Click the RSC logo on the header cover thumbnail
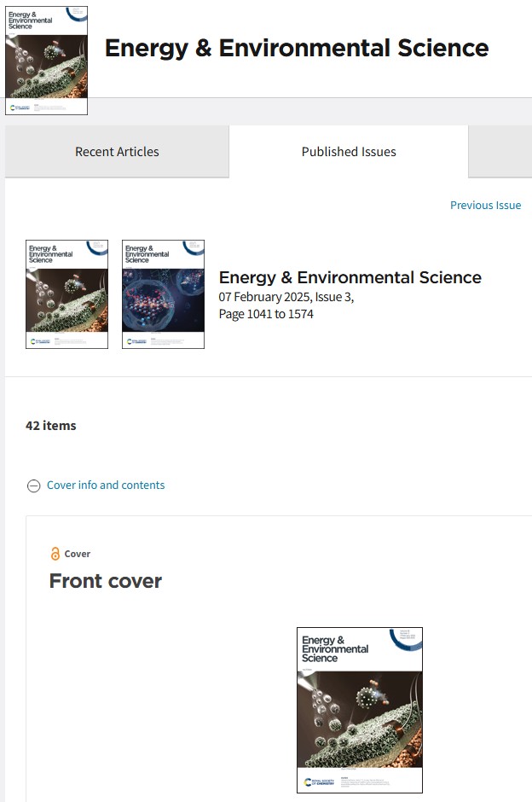Image resolution: width=532 pixels, height=802 pixels. (20, 108)
